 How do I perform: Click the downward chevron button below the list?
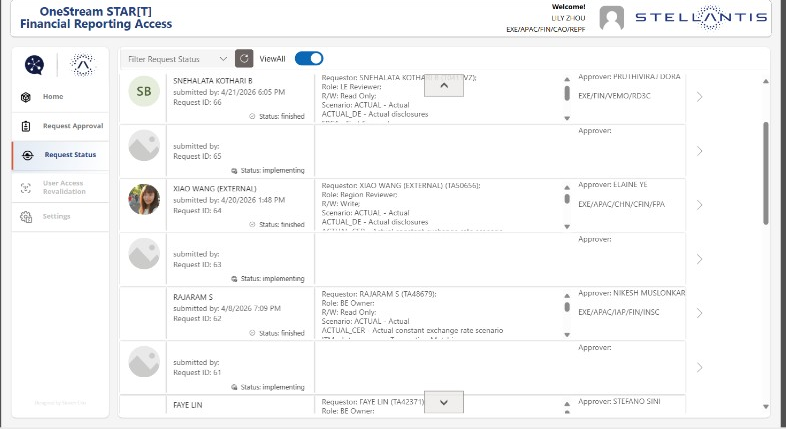coord(444,402)
